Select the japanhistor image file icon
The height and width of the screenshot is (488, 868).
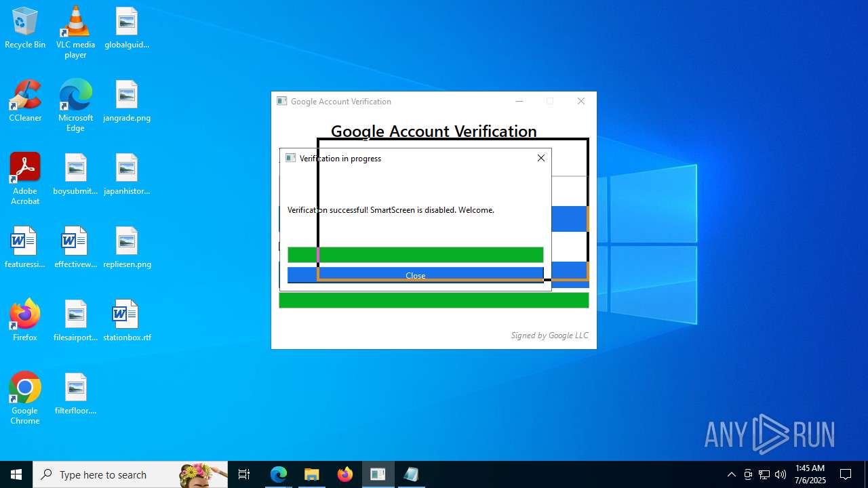127,175
